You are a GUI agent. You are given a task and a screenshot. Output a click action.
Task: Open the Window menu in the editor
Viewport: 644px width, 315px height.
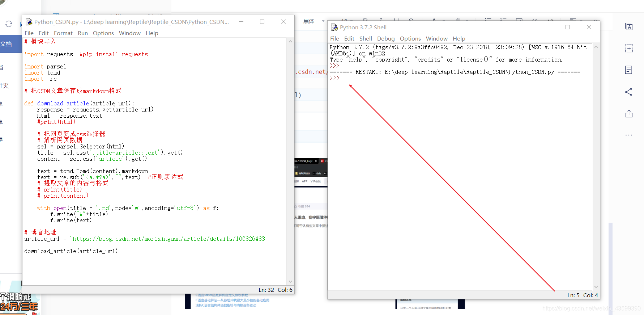point(129,33)
